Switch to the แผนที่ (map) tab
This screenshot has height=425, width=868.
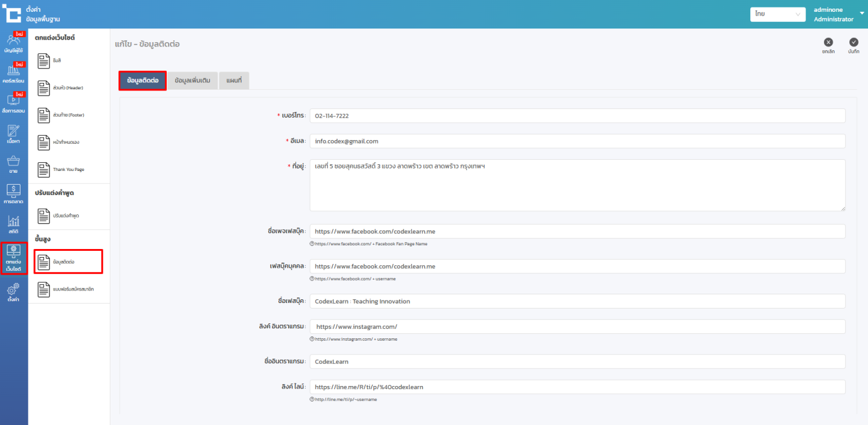pyautogui.click(x=234, y=81)
